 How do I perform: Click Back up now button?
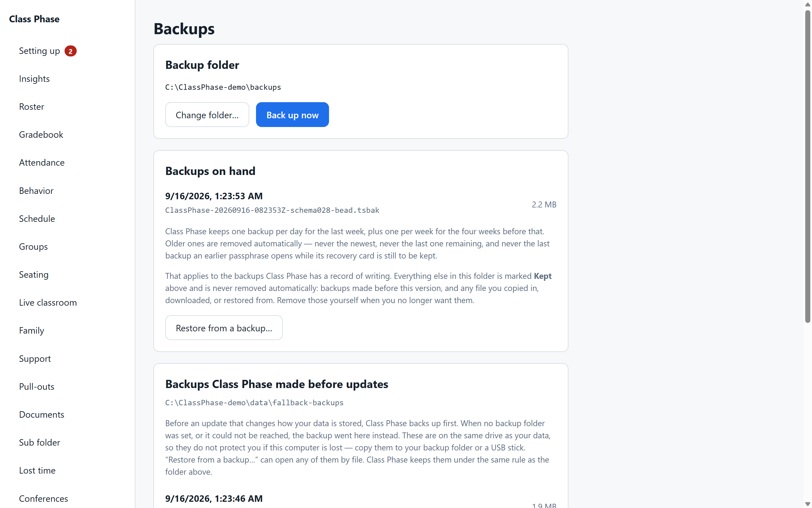pos(292,115)
